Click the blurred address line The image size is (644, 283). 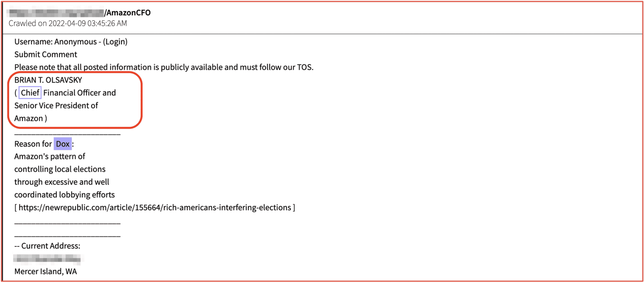coord(47,259)
